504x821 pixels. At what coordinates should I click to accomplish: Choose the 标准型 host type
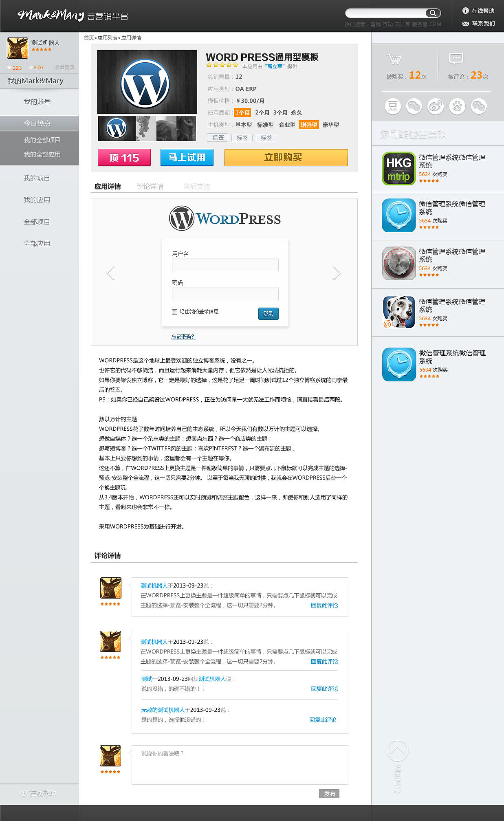(265, 125)
